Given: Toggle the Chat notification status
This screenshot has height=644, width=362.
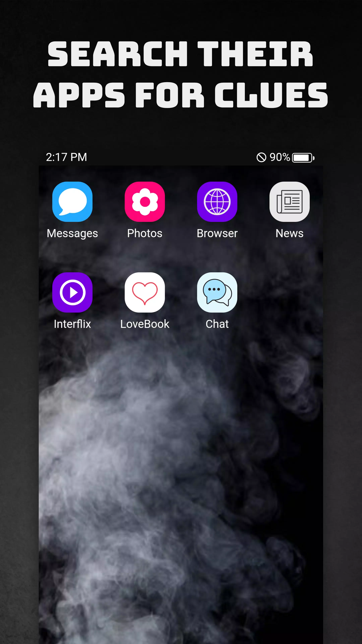Looking at the screenshot, I should point(217,292).
